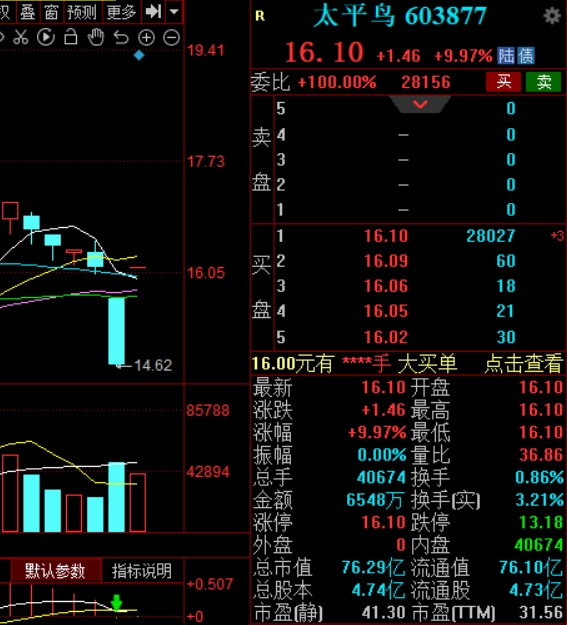Image resolution: width=567 pixels, height=625 pixels.
Task: Click 市盈(TTM) value 31.56
Action: [541, 613]
